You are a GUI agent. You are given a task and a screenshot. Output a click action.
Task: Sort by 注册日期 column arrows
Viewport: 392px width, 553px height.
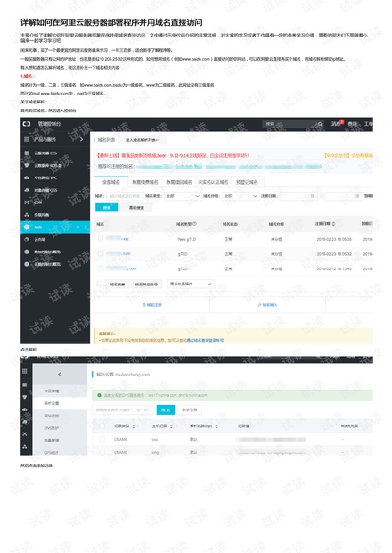(x=333, y=224)
